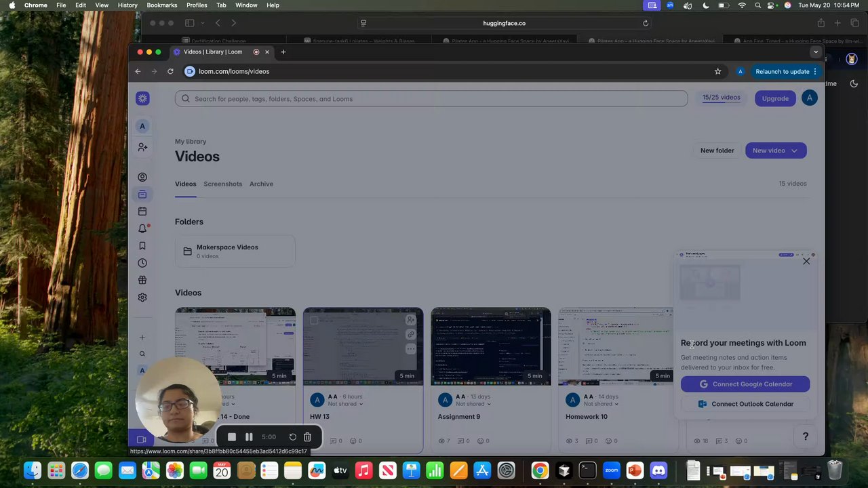Click the Upgrade button
868x488 pixels.
pyautogui.click(x=775, y=98)
